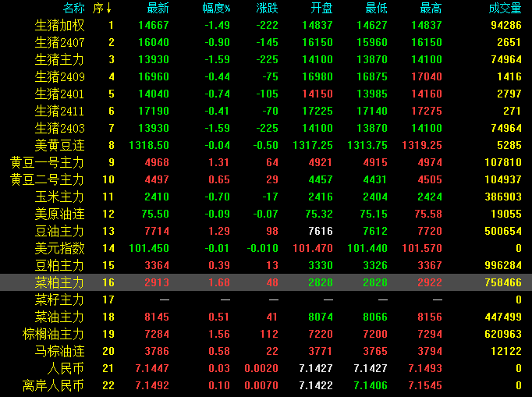
Task: Select the 马棕油连 row name
Action: (x=60, y=351)
